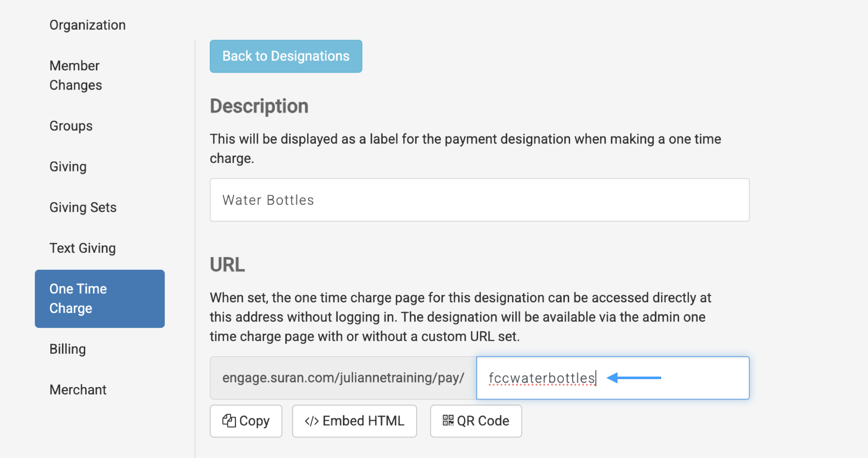Open the Giving Sets section
Image resolution: width=868 pixels, height=458 pixels.
pos(83,207)
